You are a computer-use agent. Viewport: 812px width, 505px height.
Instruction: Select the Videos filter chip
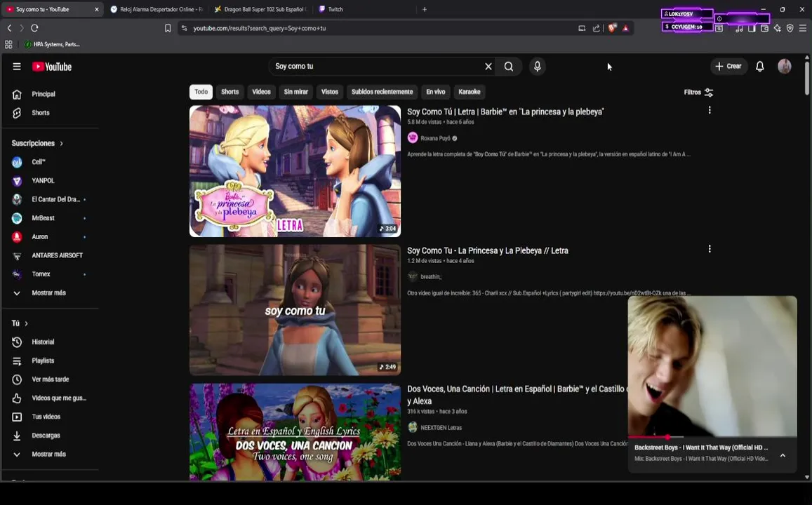[x=262, y=92]
